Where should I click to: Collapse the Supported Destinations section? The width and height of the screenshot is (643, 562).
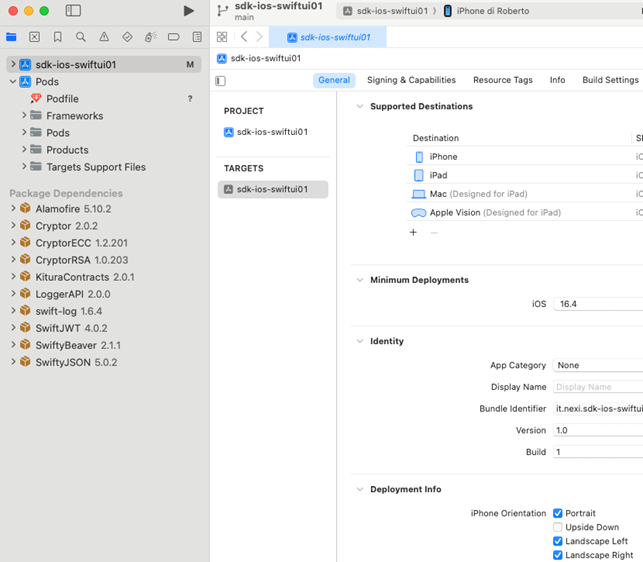pos(360,107)
